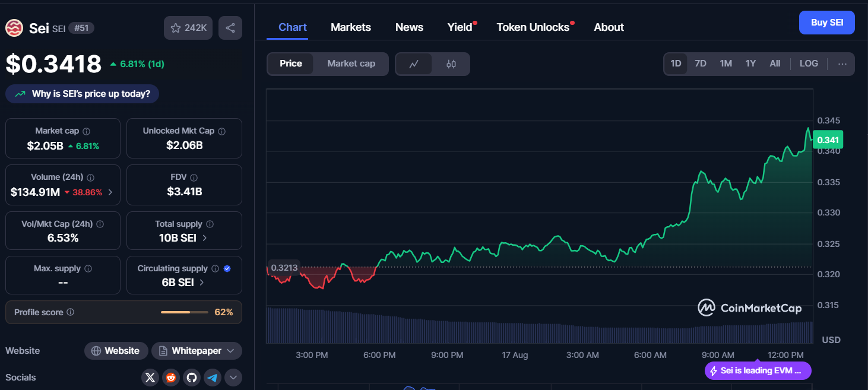This screenshot has height=390, width=868.
Task: Click the #51 rank badge
Action: (x=81, y=28)
